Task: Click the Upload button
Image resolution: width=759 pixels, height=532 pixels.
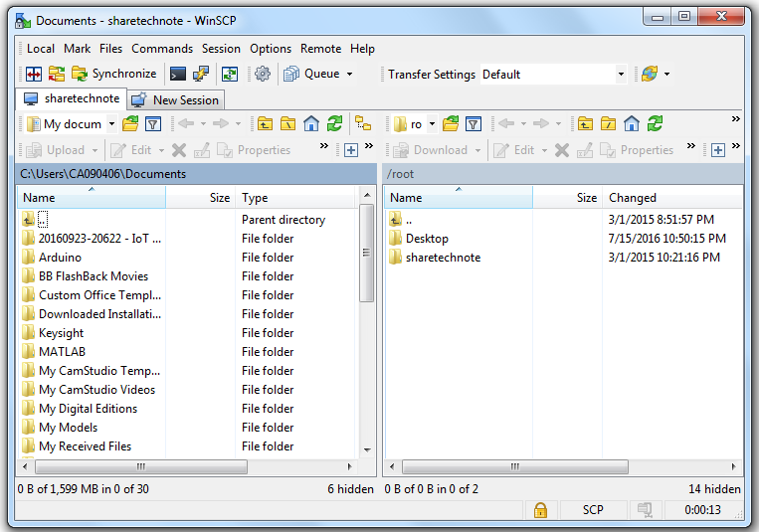Action: click(56, 150)
